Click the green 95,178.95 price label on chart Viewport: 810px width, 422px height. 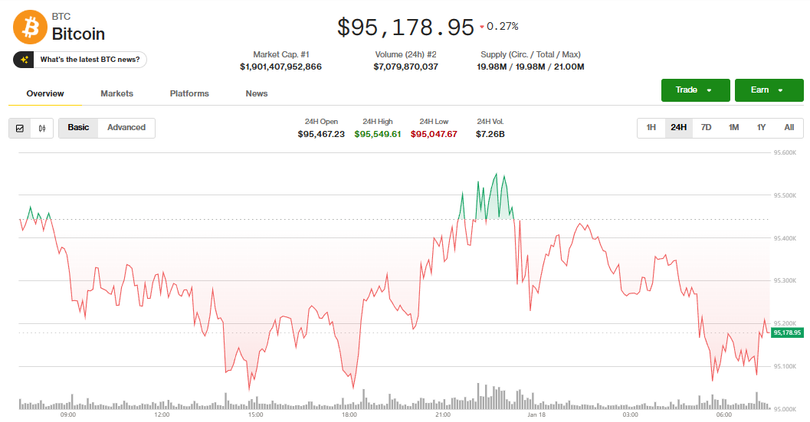tap(787, 332)
